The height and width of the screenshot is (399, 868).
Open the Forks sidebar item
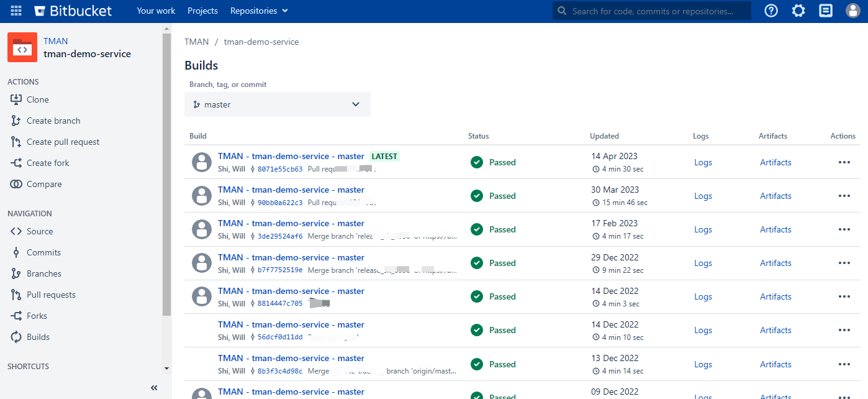[x=37, y=316]
